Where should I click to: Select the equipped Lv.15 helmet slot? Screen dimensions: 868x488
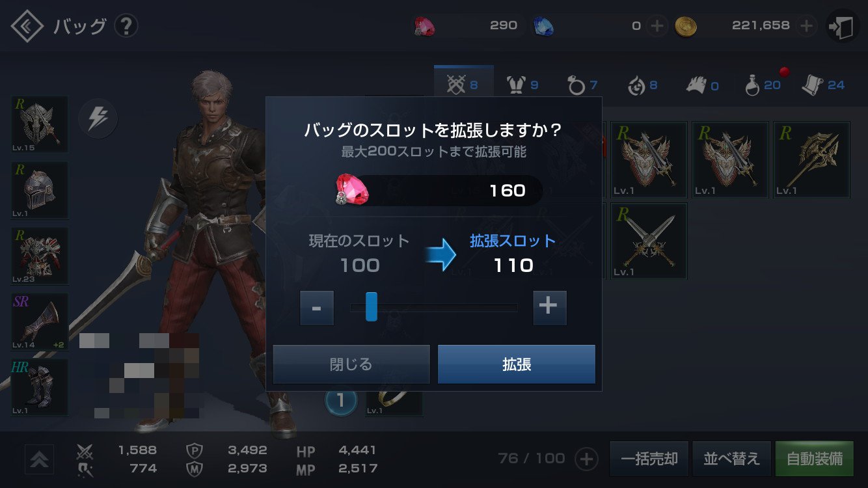40,124
